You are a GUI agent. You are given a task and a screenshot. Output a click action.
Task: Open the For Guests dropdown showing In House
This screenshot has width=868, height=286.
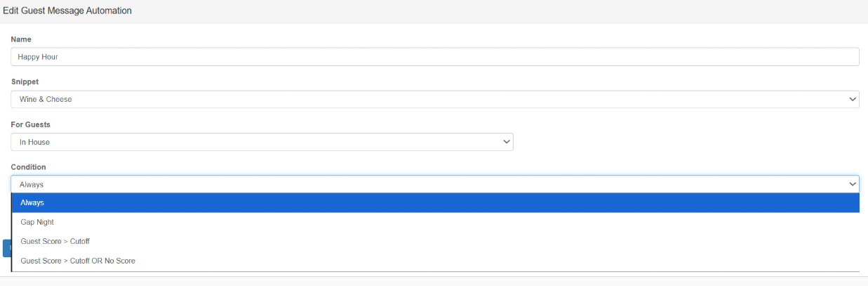point(262,142)
